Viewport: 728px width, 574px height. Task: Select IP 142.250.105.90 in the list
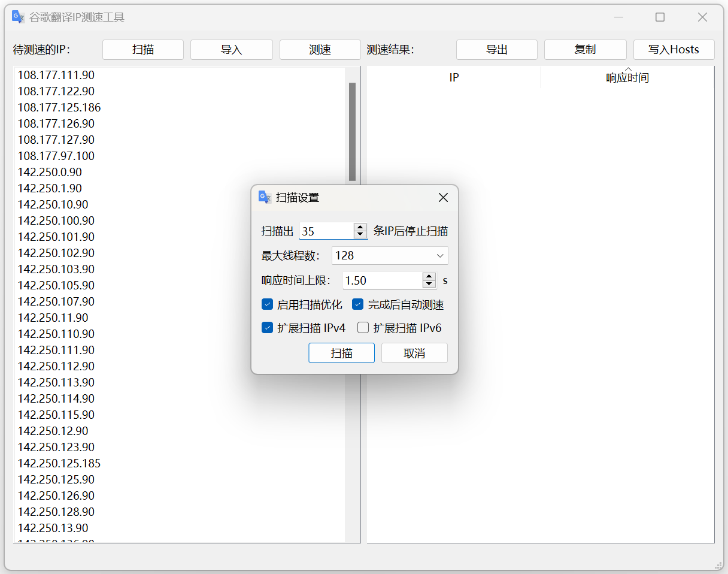[x=56, y=285]
